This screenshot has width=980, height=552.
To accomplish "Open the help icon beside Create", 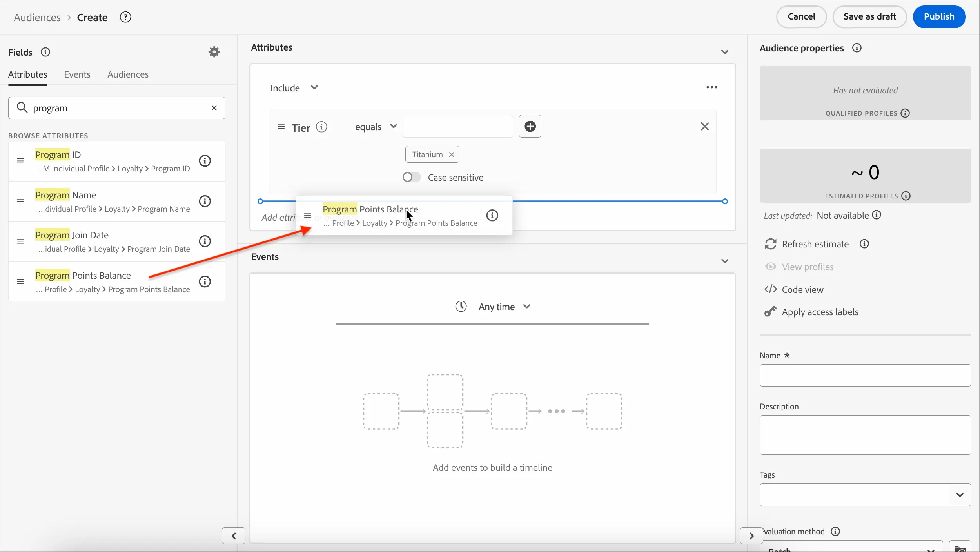I will pyautogui.click(x=125, y=17).
